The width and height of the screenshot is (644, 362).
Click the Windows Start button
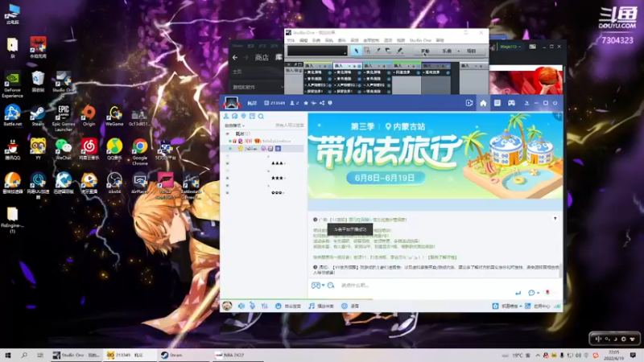pyautogui.click(x=8, y=355)
